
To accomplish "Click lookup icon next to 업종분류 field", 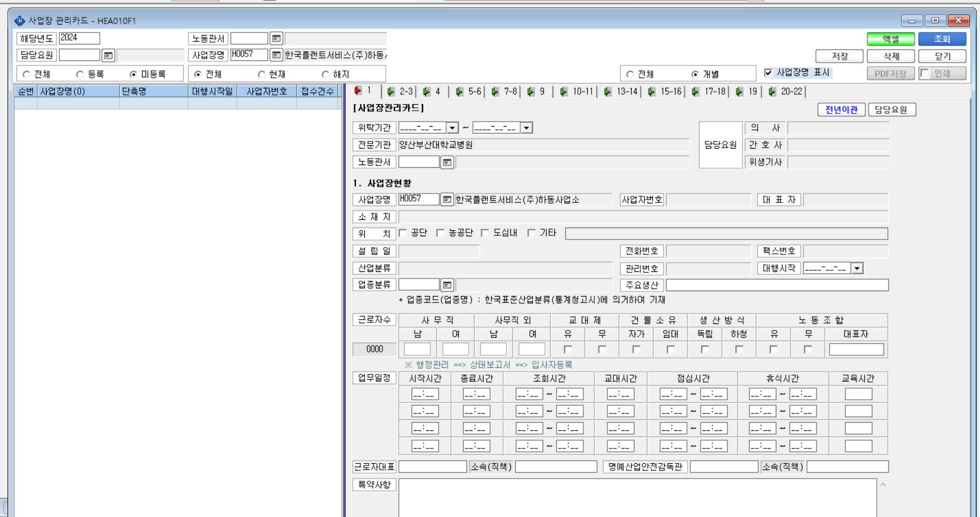I will coord(447,285).
